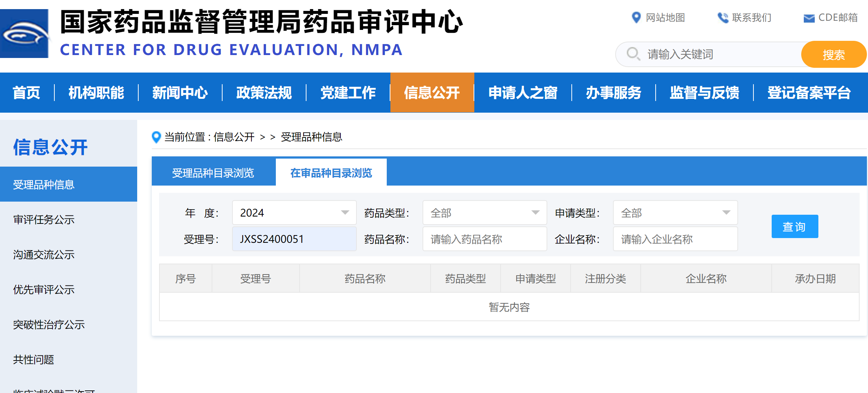This screenshot has width=868, height=393.
Task: Open the 药品类型 dropdown
Action: 485,213
